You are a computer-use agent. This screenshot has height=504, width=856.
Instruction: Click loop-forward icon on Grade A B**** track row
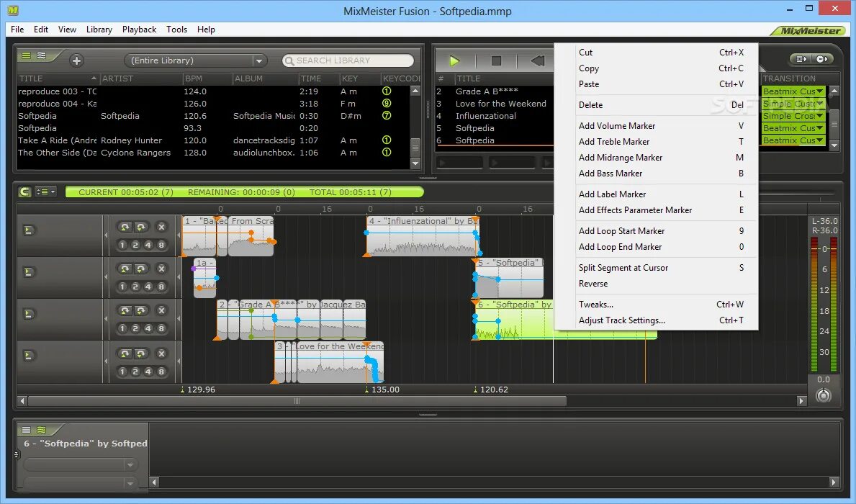[x=141, y=311]
